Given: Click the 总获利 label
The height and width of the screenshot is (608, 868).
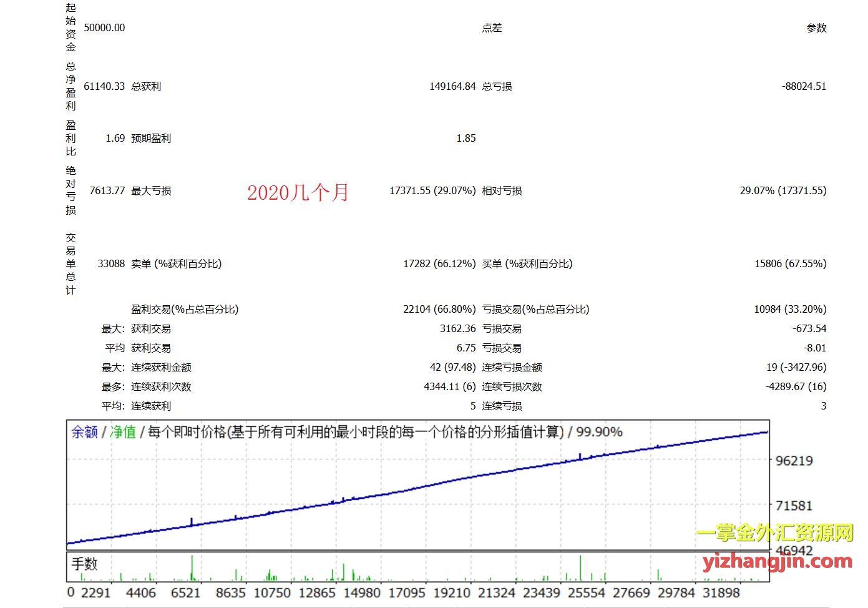Looking at the screenshot, I should click(x=146, y=86).
